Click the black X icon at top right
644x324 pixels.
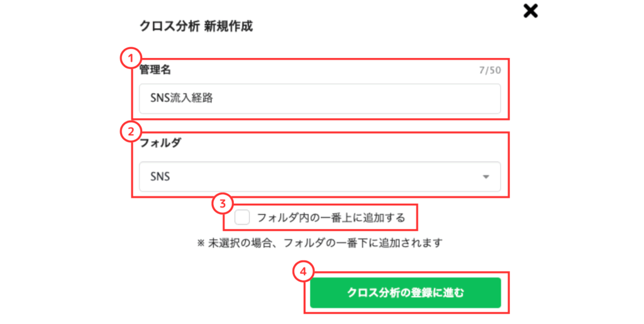click(x=531, y=11)
